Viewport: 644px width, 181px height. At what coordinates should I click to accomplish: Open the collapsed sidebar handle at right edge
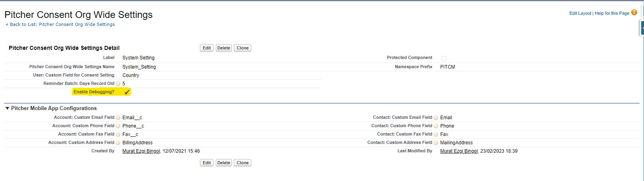tap(642, 28)
